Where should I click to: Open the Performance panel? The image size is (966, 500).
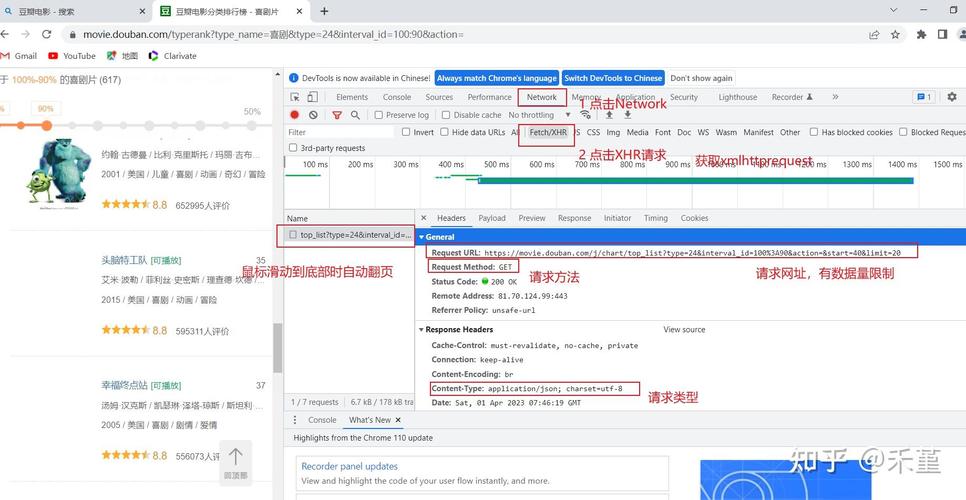489,97
